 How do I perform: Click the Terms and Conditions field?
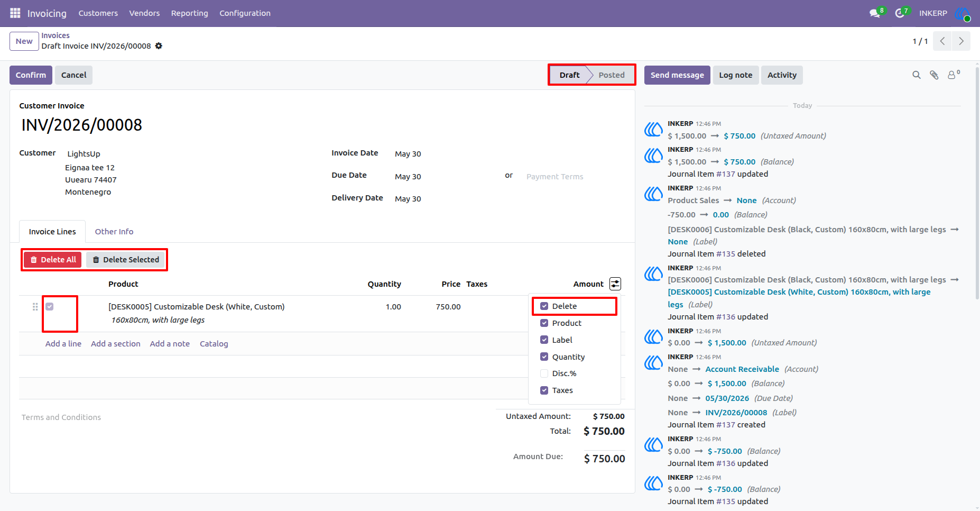point(61,417)
